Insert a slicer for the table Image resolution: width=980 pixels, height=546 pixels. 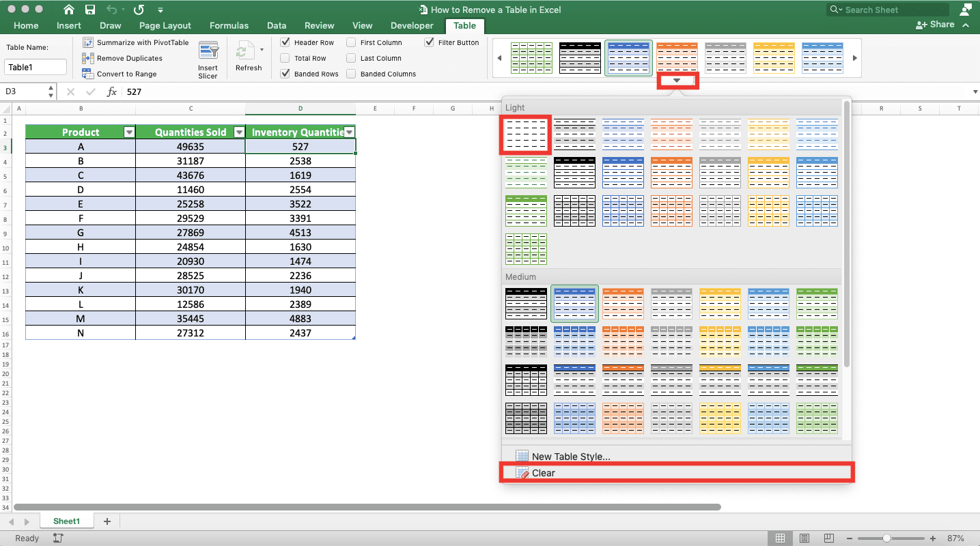208,60
